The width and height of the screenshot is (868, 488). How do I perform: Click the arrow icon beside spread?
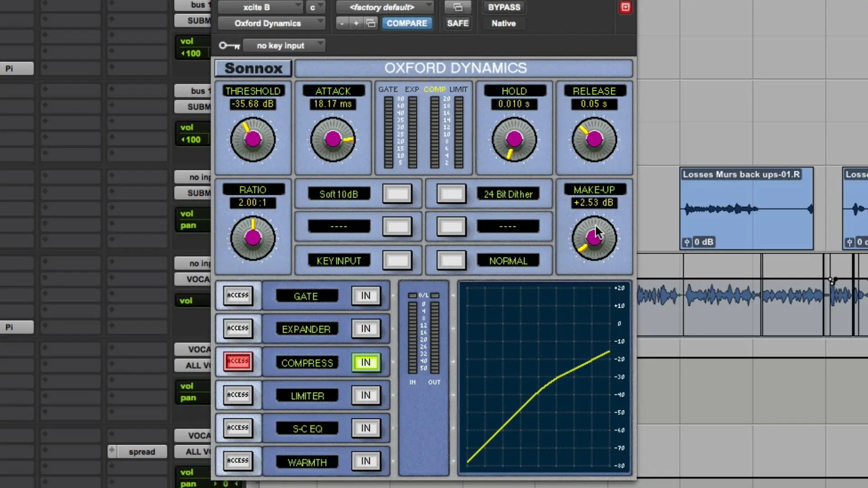[x=112, y=451]
